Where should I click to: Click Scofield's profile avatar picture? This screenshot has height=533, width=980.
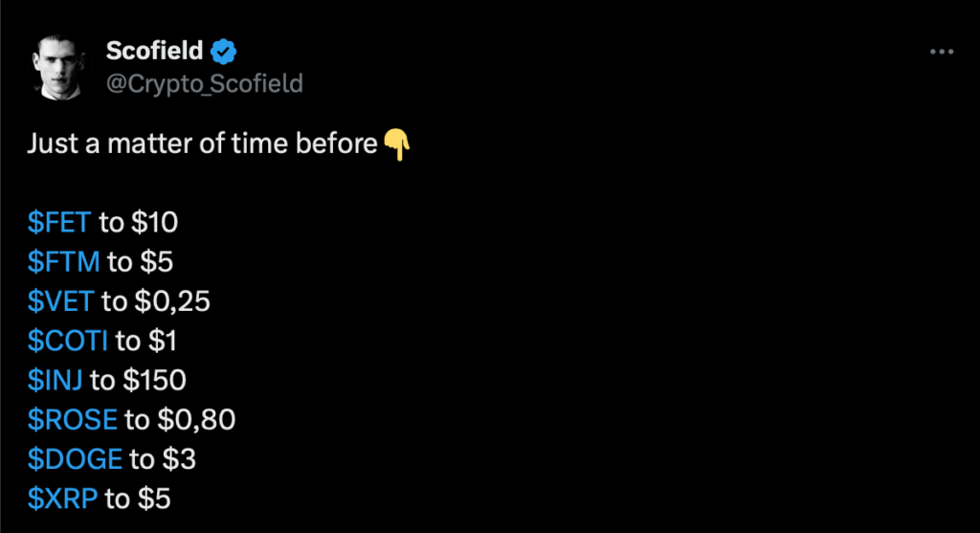[61, 68]
